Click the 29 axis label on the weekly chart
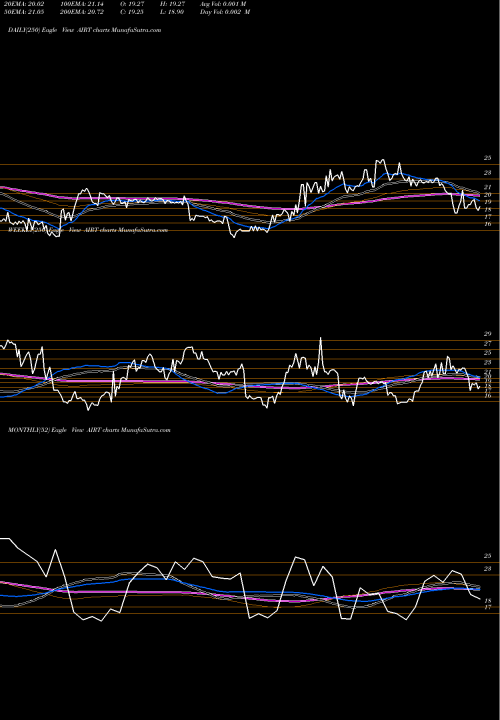Viewport: 500px width, 720px height. click(488, 334)
